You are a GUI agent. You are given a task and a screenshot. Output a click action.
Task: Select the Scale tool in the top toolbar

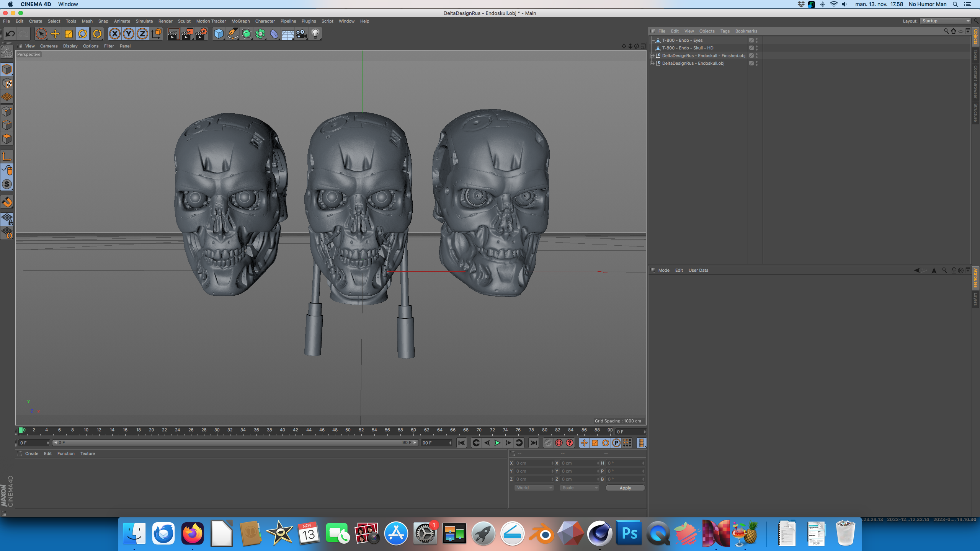pyautogui.click(x=69, y=34)
